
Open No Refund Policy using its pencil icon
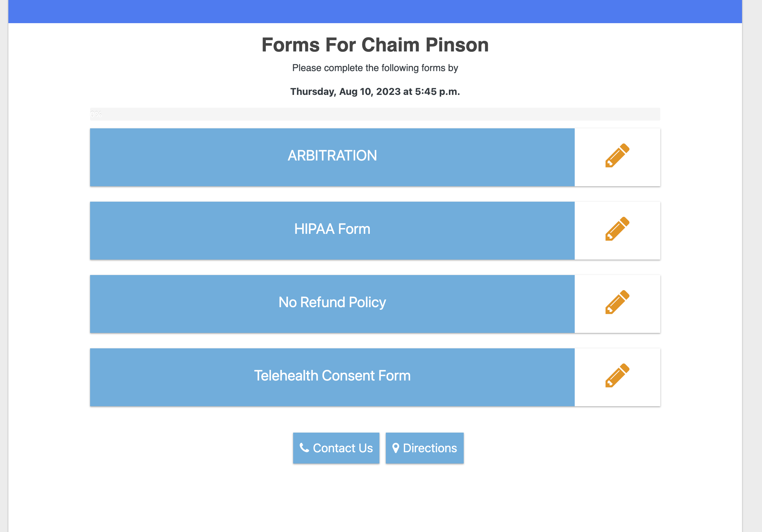tap(617, 302)
